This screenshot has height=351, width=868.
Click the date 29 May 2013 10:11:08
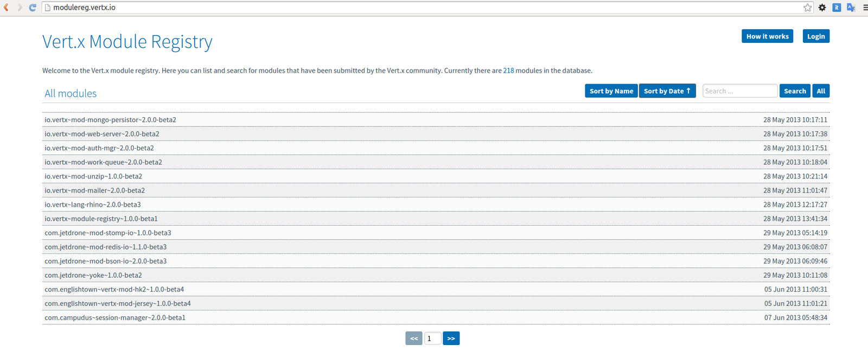coord(795,275)
